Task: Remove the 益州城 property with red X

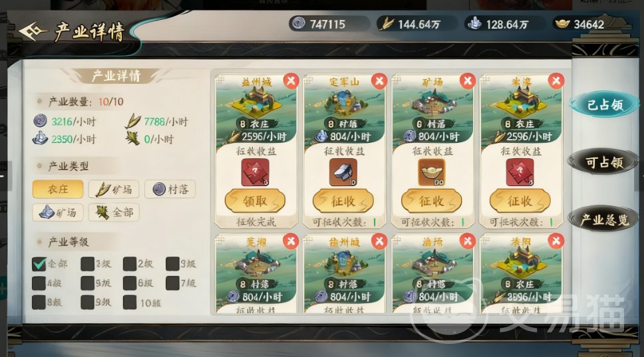Action: click(291, 81)
